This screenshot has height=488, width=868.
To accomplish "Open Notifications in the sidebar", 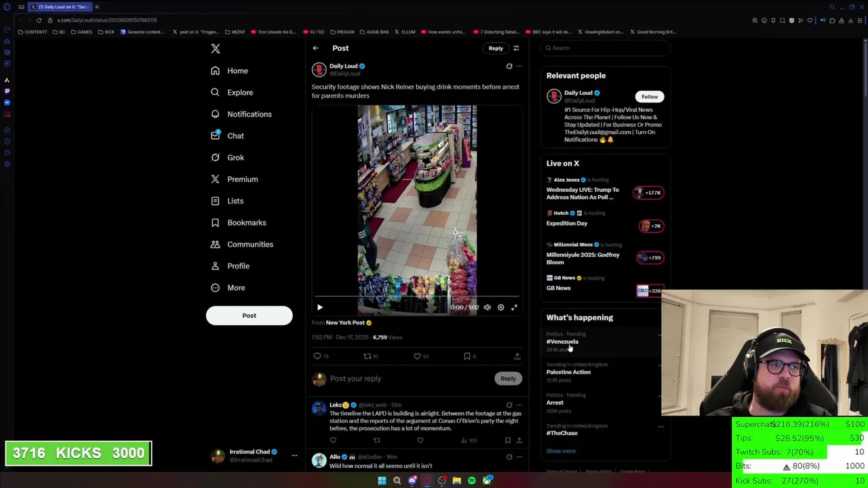I will point(241,114).
